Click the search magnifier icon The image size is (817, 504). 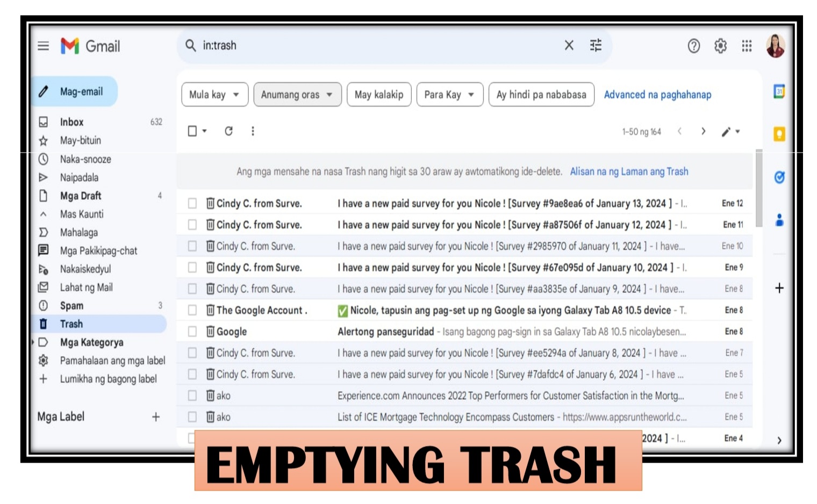pyautogui.click(x=190, y=46)
